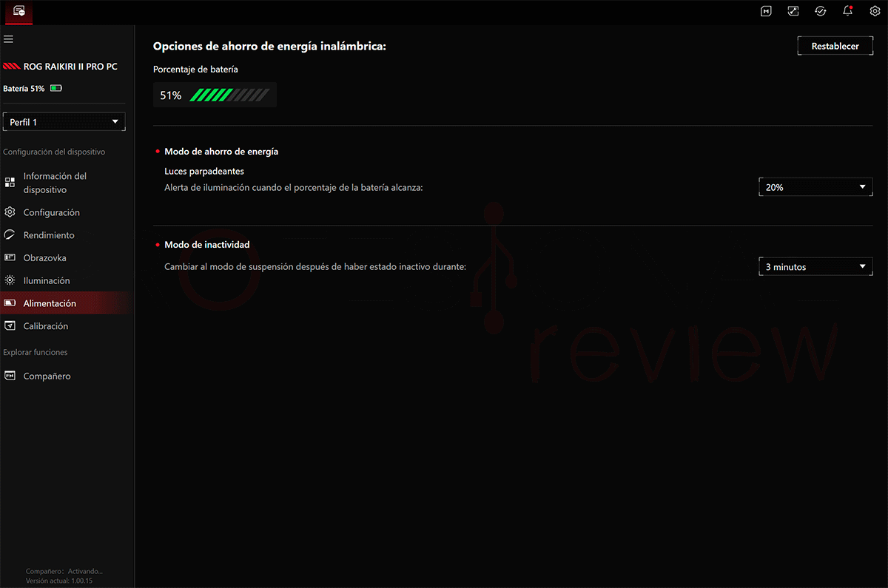Open the Armoury Crate device icon at top-left
The image size is (888, 588).
18,12
